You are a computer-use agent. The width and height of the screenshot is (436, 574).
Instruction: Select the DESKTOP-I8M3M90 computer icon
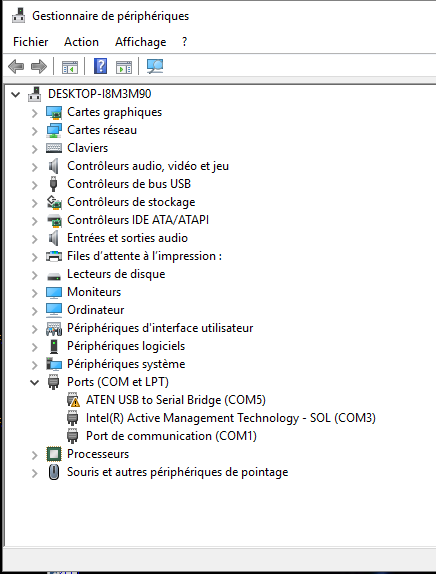(x=35, y=94)
